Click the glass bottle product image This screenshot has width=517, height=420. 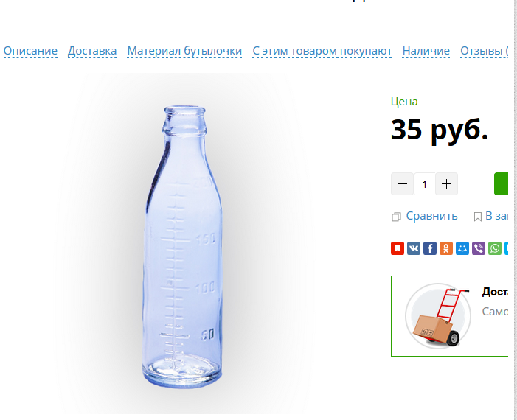tap(182, 247)
